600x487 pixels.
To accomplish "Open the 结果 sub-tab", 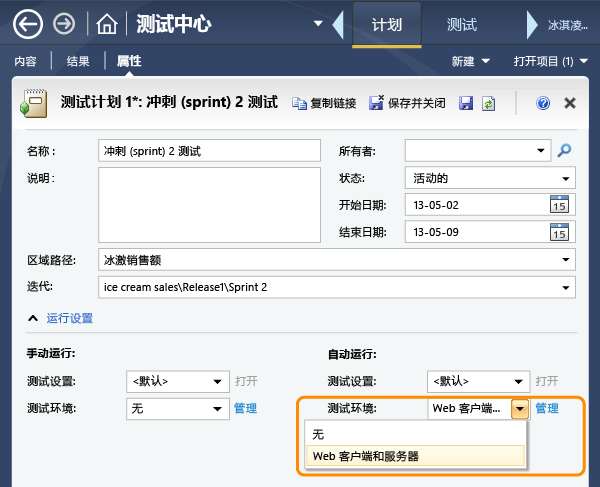I will (x=78, y=61).
